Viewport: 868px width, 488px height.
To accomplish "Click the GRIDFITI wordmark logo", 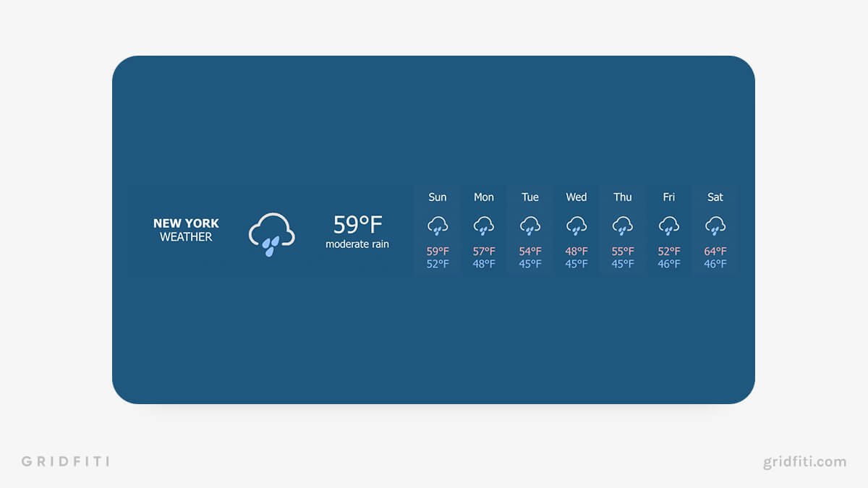I will pos(66,461).
